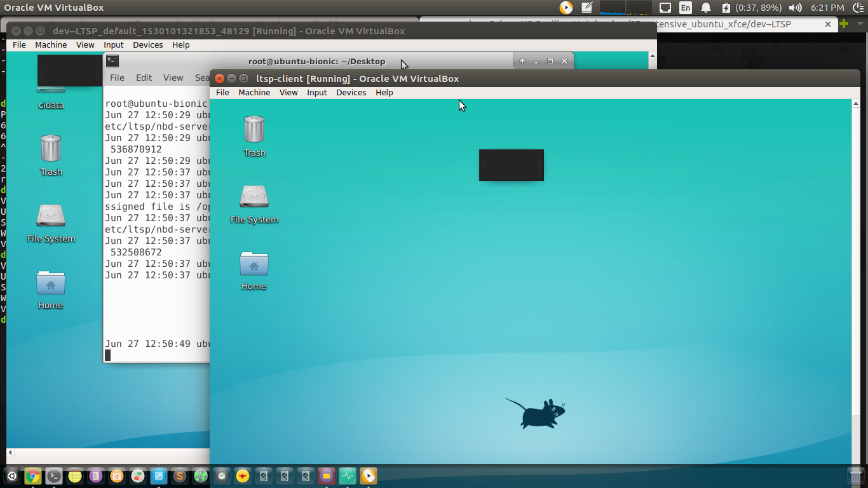
Task: Click the terminal icon in the terminal title bar
Action: tap(112, 61)
